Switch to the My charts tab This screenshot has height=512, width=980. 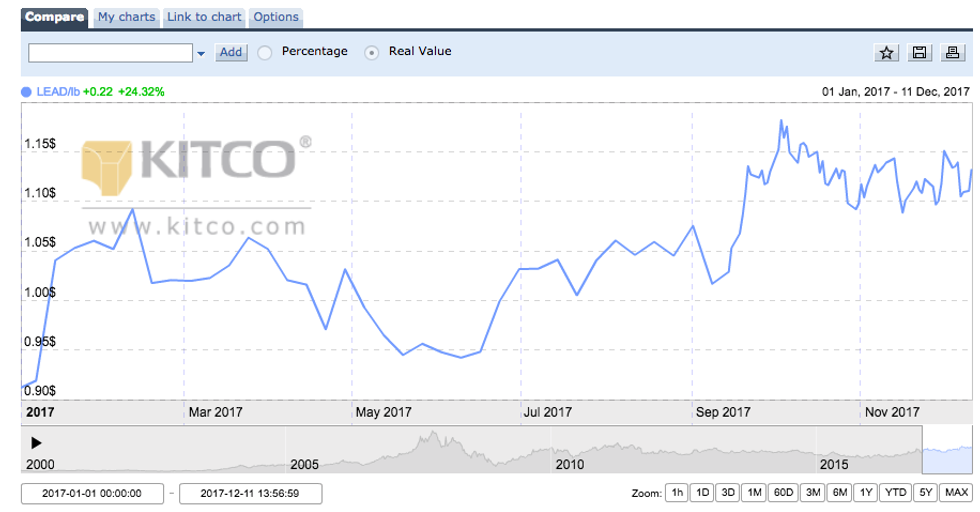[x=126, y=17]
